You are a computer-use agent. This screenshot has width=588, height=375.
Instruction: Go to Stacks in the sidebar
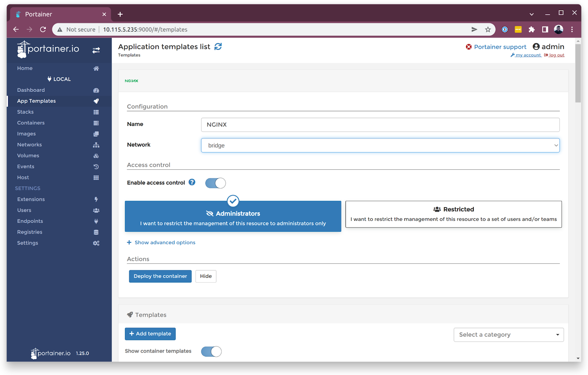coord(25,112)
